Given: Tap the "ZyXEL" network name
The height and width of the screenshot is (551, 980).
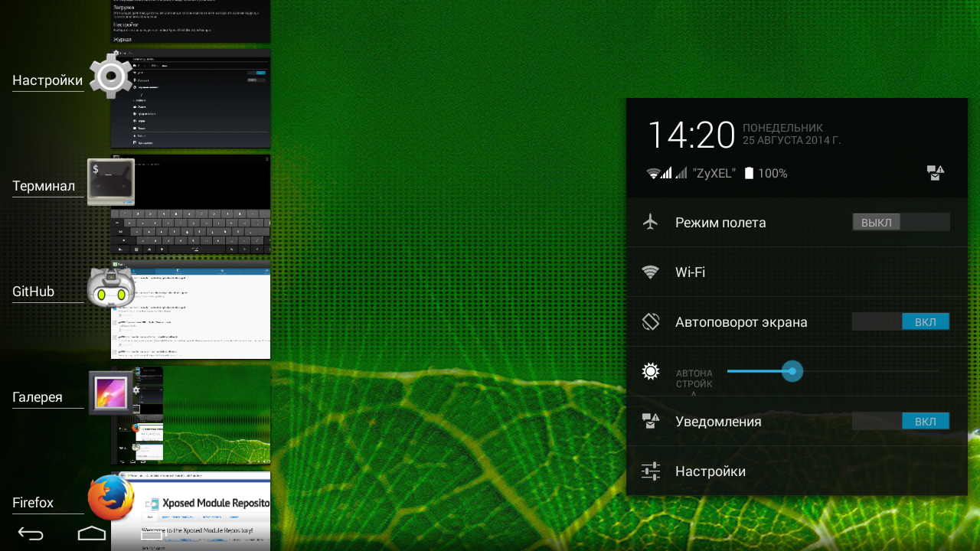Looking at the screenshot, I should point(714,174).
